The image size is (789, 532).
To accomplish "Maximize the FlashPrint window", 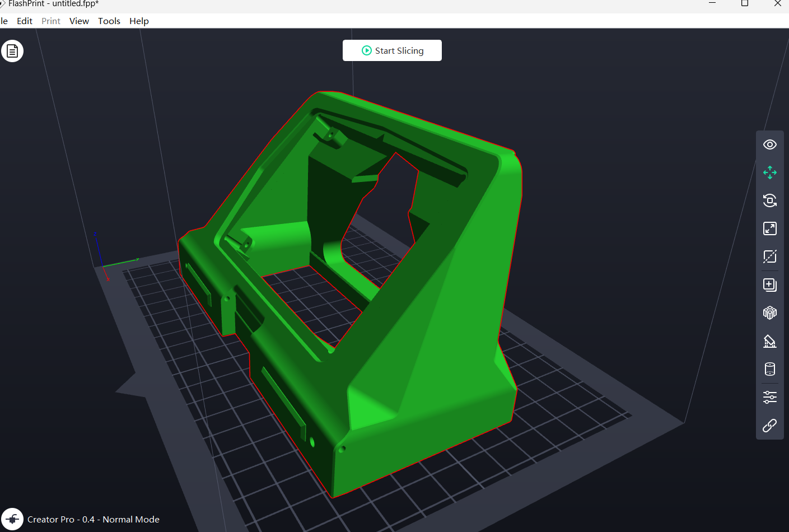I will [x=745, y=4].
